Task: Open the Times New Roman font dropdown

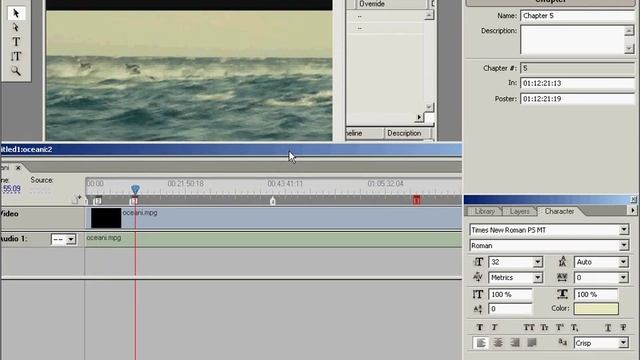Action: pos(624,230)
